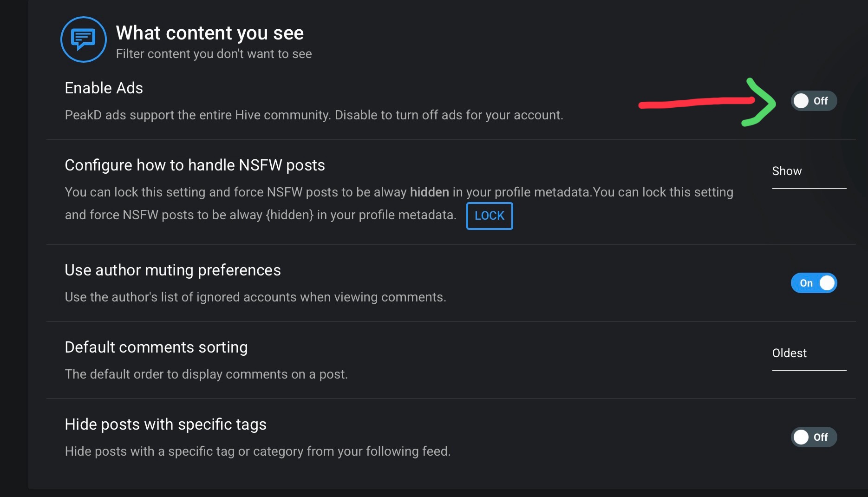Click the bold 'hidden' word in NSFW description
The width and height of the screenshot is (868, 497).
[429, 192]
